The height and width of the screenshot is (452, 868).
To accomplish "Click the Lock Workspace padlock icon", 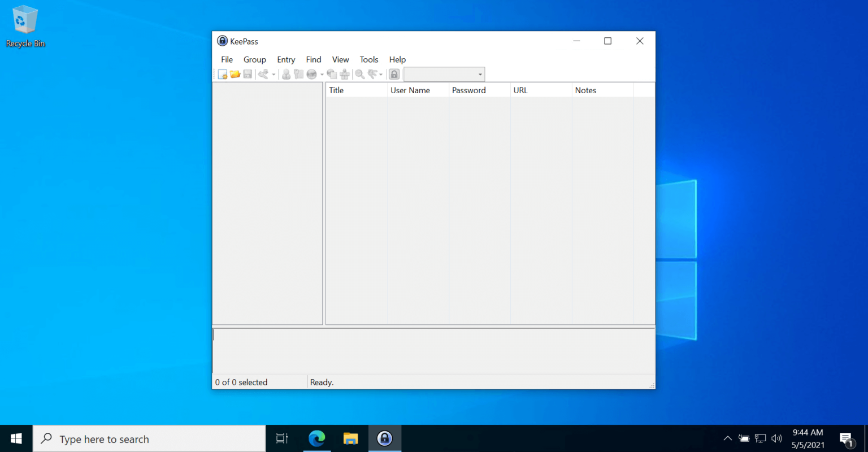I will (x=394, y=75).
